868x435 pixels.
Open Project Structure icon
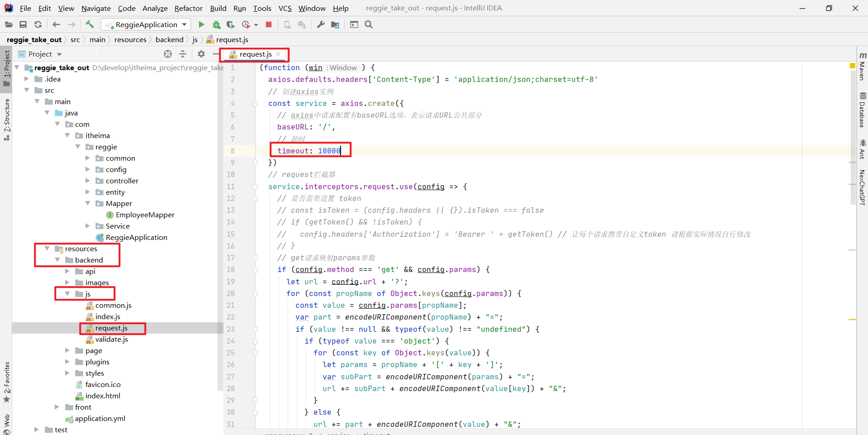coord(335,24)
